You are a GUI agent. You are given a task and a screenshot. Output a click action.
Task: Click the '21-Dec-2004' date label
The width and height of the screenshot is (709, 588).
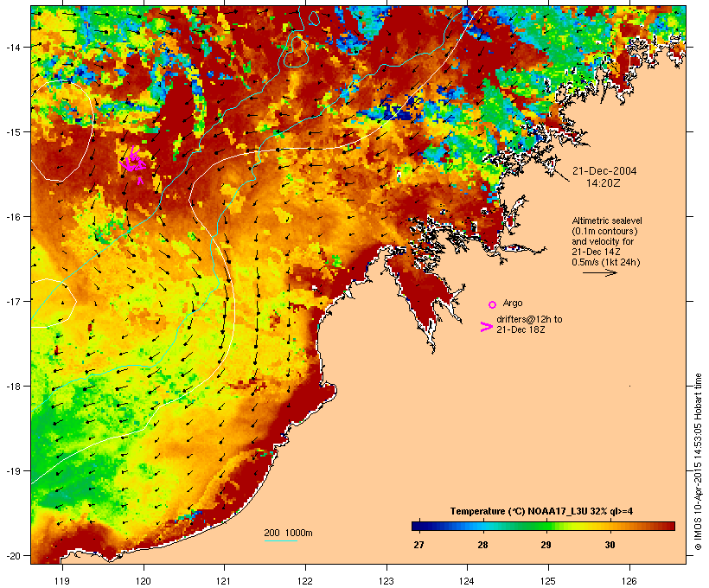[x=604, y=171]
